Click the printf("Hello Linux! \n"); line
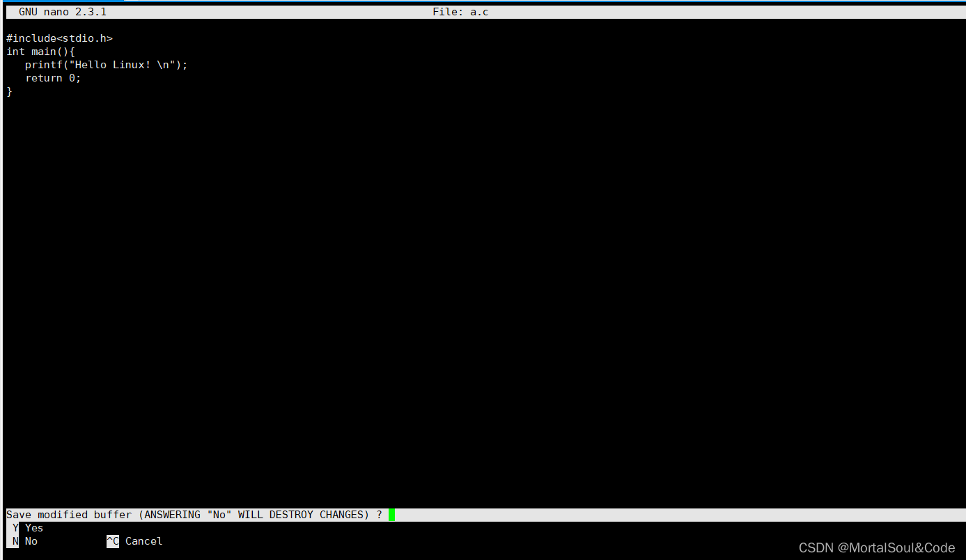Image resolution: width=966 pixels, height=560 pixels. [x=107, y=65]
